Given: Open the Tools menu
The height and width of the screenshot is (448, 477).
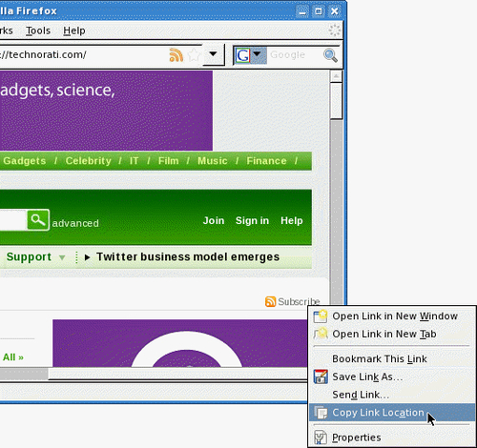Looking at the screenshot, I should [x=38, y=31].
